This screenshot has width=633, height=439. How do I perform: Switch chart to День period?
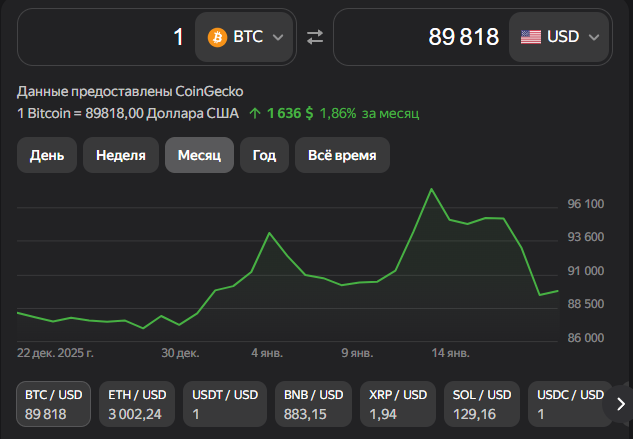tap(47, 155)
